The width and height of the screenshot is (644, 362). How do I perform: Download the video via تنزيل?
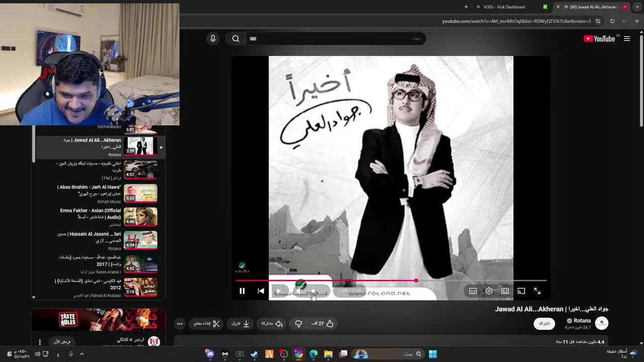pyautogui.click(x=240, y=324)
